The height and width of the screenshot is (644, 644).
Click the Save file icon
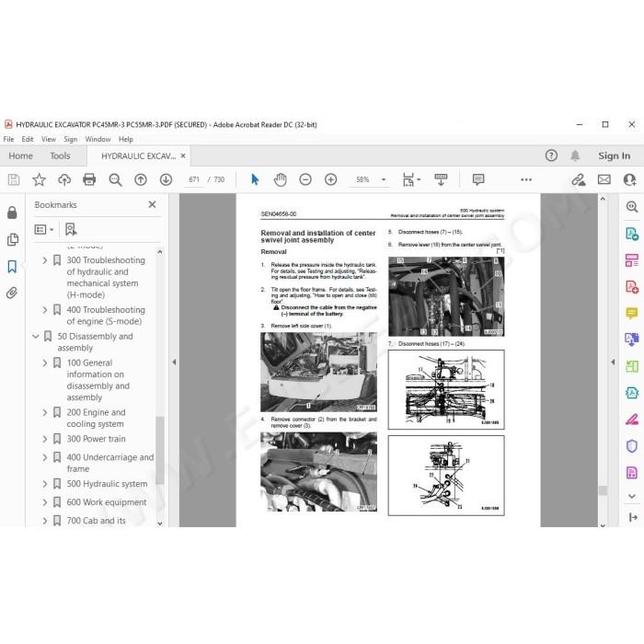[14, 179]
